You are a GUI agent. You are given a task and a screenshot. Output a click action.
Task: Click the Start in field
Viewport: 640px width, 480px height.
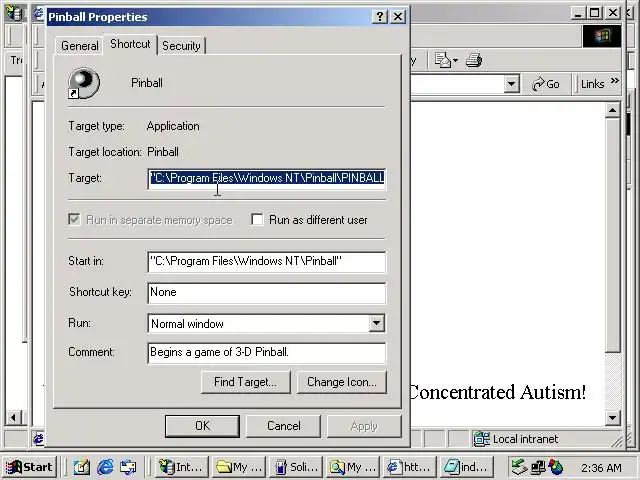267,262
